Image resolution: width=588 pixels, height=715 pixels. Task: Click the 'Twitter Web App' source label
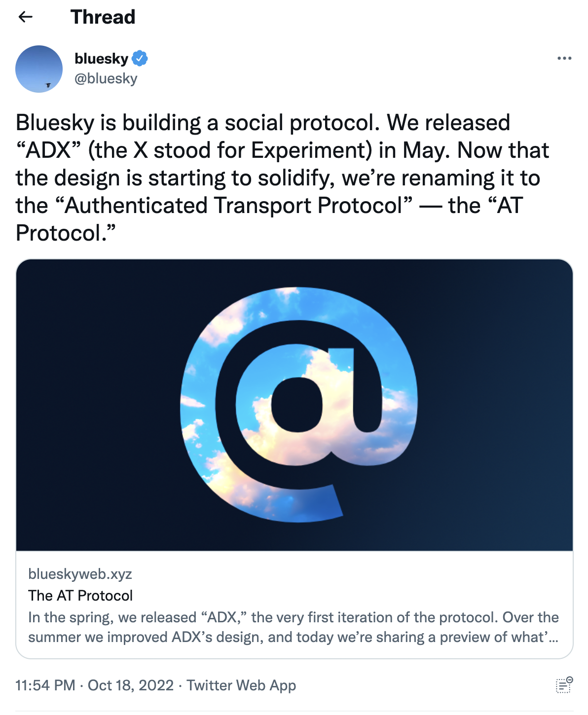click(242, 685)
